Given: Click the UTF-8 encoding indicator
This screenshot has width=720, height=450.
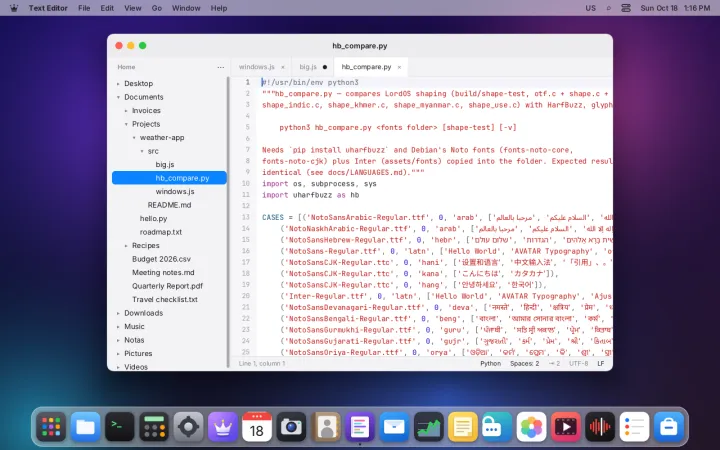Looking at the screenshot, I should click(x=579, y=363).
